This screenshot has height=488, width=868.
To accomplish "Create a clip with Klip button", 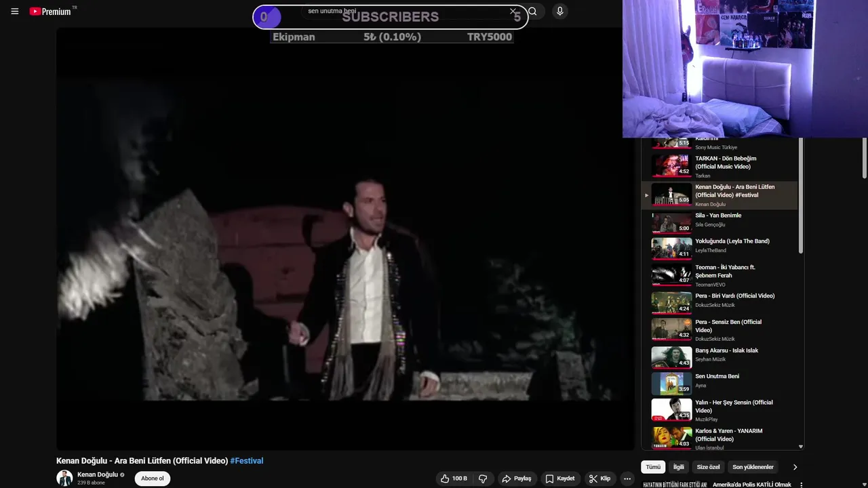I will [599, 479].
